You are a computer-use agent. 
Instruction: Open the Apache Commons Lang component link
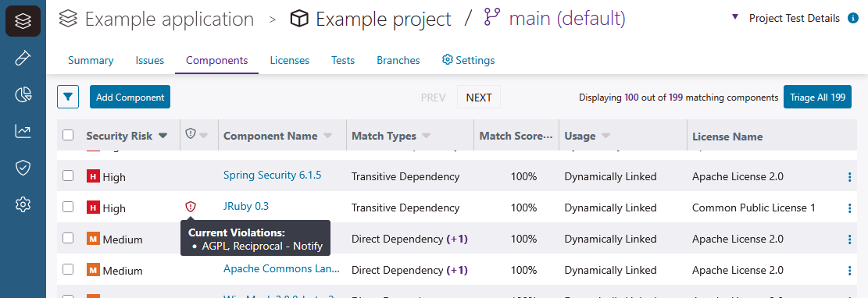click(x=282, y=268)
